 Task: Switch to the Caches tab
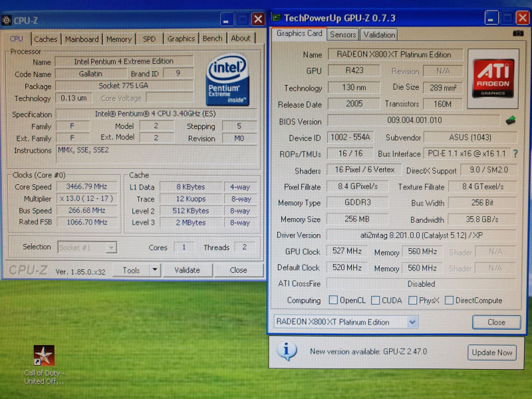click(45, 39)
